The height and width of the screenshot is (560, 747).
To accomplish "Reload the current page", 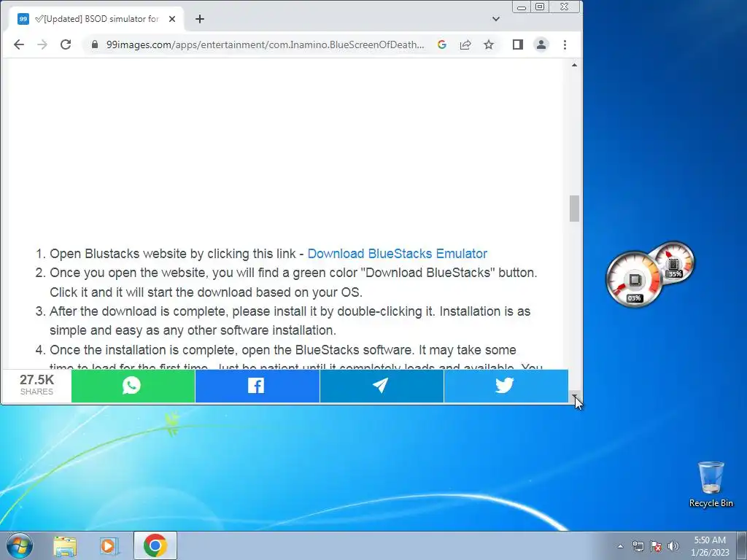I will click(x=66, y=44).
